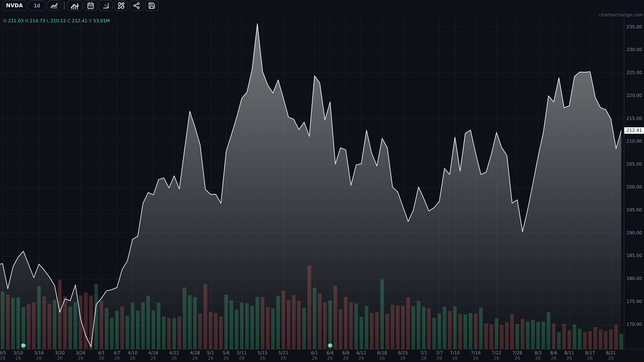Click the open price value 211.03
Viewport: 644px width, 362px height.
coord(16,21)
